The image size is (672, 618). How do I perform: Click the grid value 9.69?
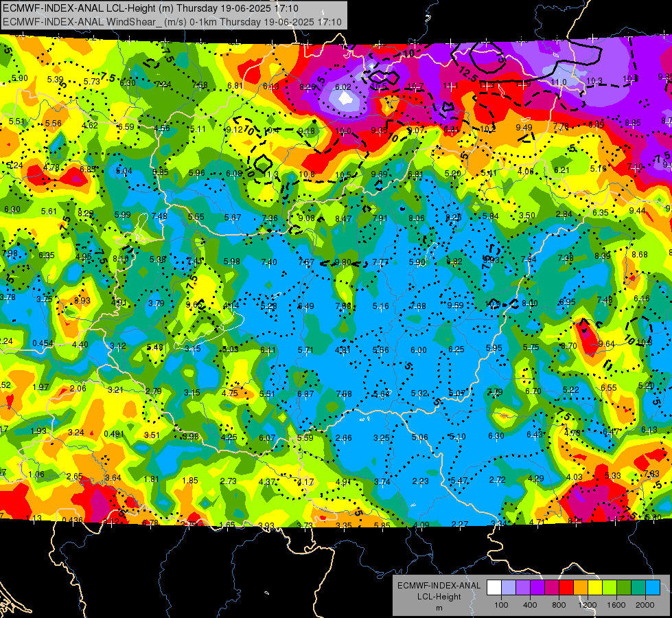(x=380, y=174)
